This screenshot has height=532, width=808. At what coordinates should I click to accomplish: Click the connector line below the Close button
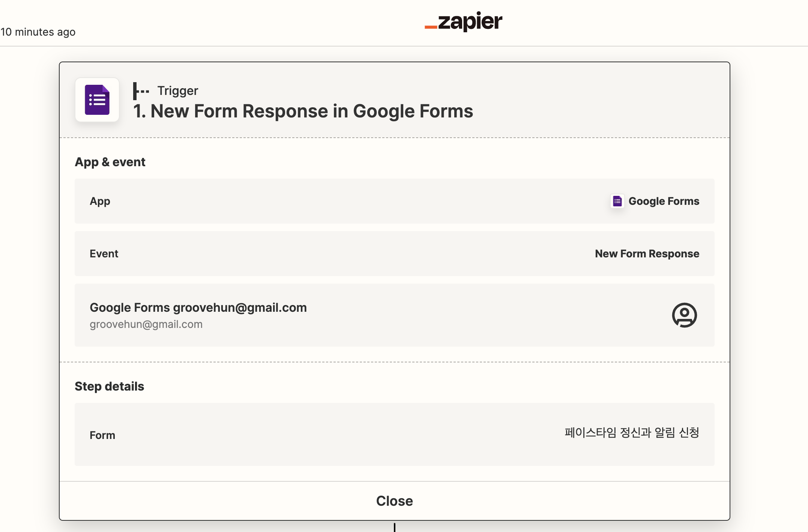point(395,527)
